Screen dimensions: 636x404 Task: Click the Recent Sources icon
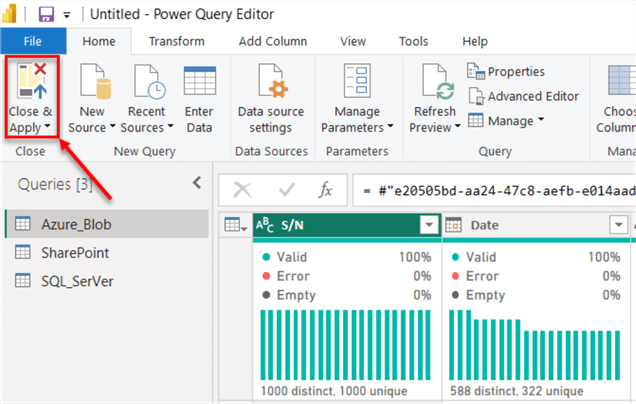150,82
